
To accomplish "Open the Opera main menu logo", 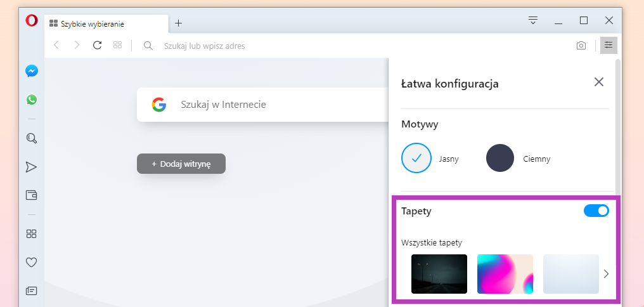I will (x=32, y=20).
